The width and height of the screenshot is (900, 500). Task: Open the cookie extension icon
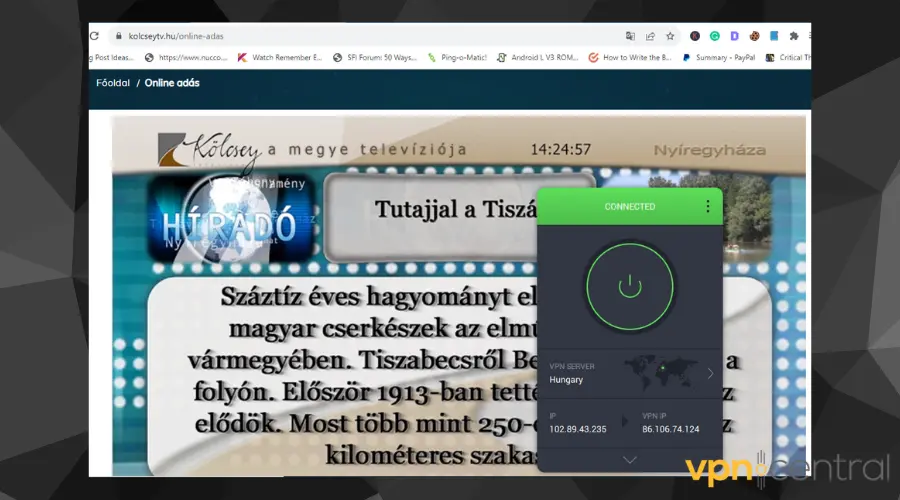[x=754, y=36]
